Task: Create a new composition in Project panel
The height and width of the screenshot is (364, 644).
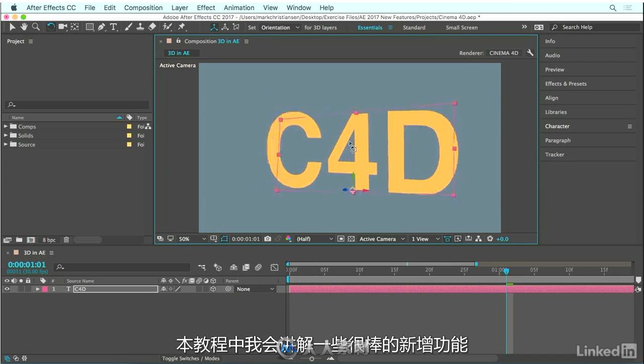Action: tap(31, 240)
